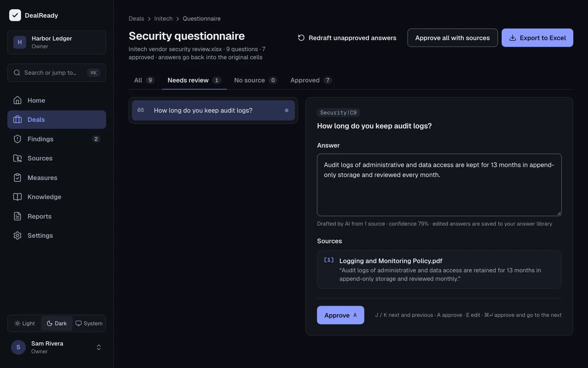The width and height of the screenshot is (588, 368).
Task: Focus the Search or jump to field
Action: (57, 72)
